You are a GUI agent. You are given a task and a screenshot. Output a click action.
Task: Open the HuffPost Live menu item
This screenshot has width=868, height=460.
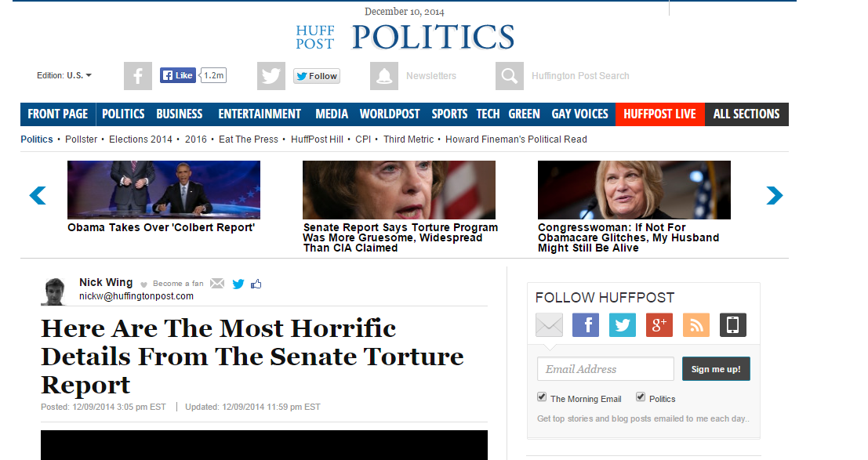click(x=660, y=114)
